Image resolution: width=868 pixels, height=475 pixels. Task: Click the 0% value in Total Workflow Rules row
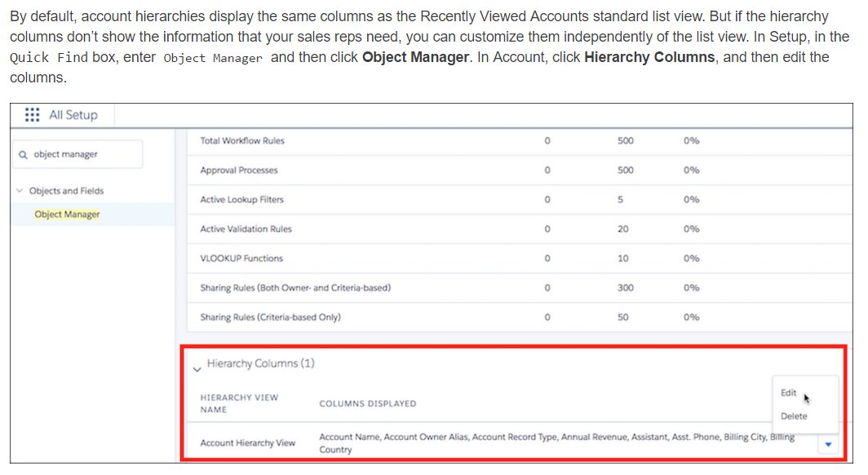tap(691, 140)
